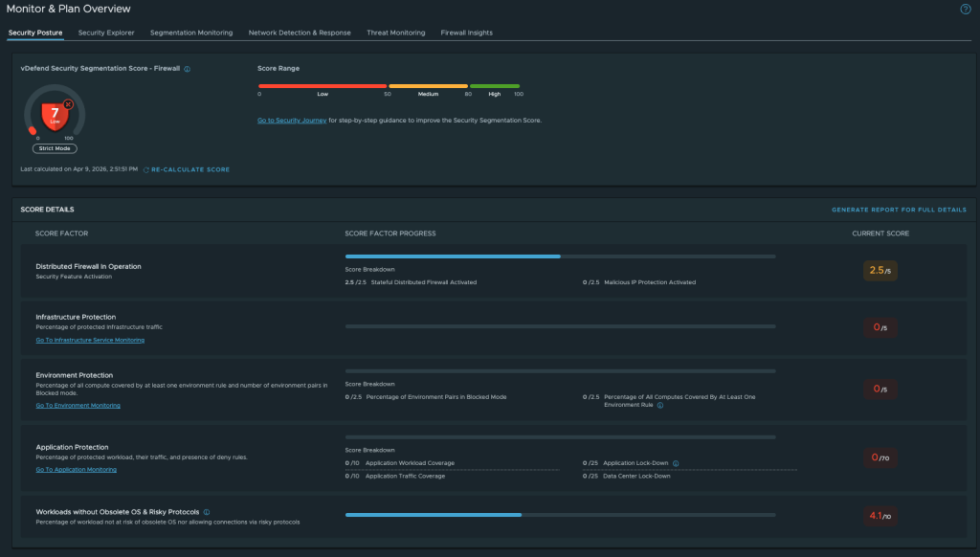Click the red shield score badge

pos(56,118)
